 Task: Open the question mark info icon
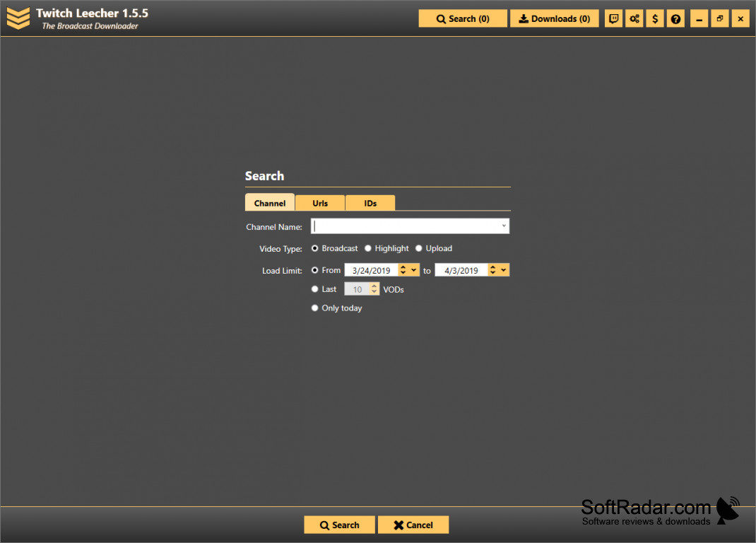click(675, 19)
